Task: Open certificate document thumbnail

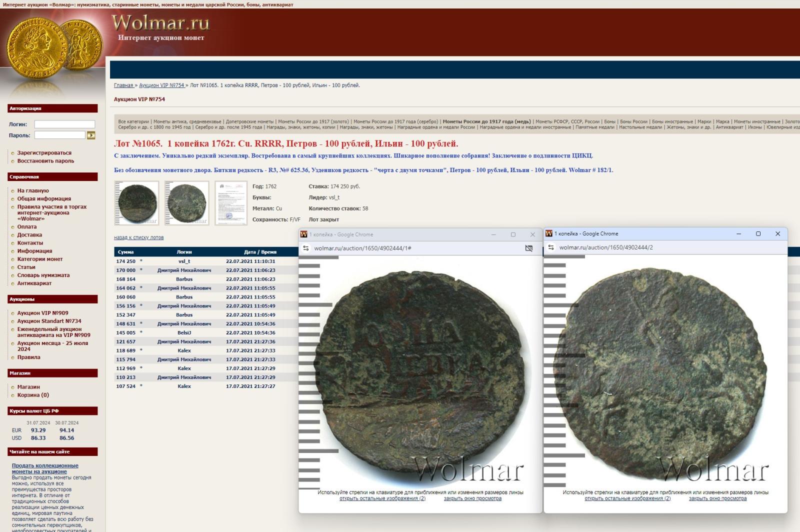Action: click(231, 203)
